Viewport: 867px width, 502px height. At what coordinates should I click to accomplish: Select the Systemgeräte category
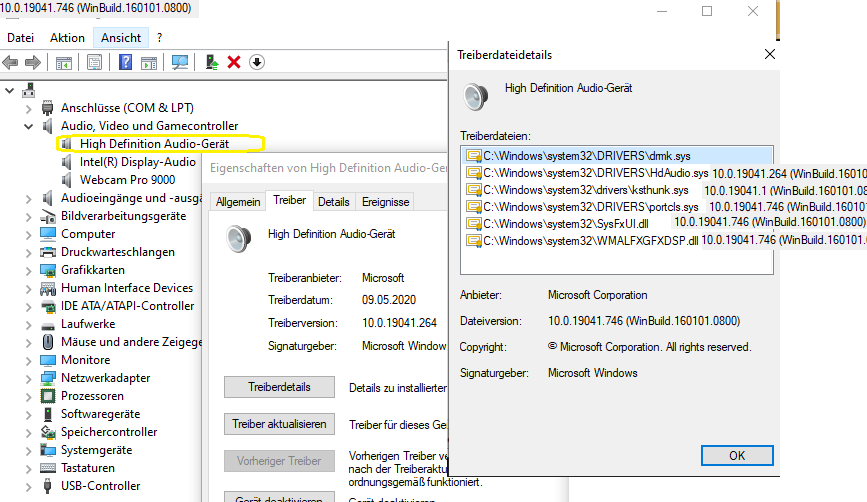(96, 450)
